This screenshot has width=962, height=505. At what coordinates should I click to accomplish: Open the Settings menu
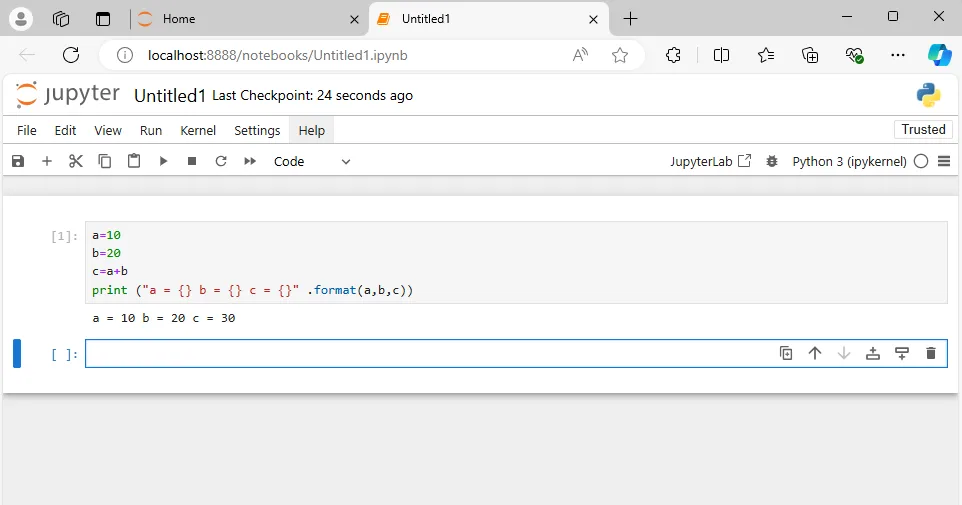pyautogui.click(x=257, y=131)
